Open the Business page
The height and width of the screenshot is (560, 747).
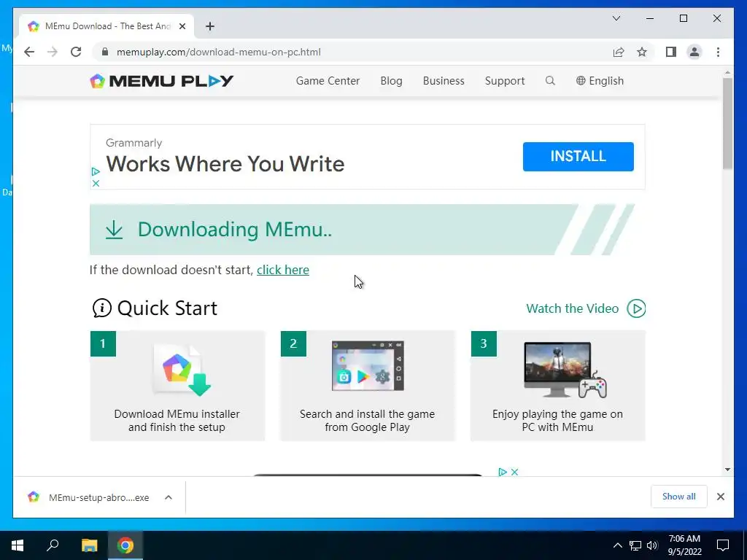tap(444, 81)
